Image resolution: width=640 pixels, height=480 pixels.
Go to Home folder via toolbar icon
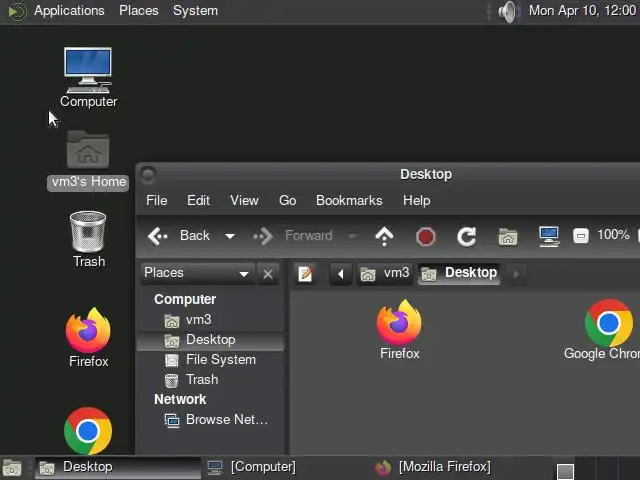click(508, 236)
